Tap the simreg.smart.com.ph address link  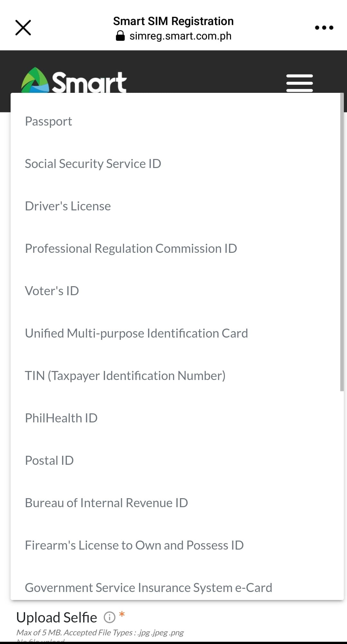[x=180, y=36]
